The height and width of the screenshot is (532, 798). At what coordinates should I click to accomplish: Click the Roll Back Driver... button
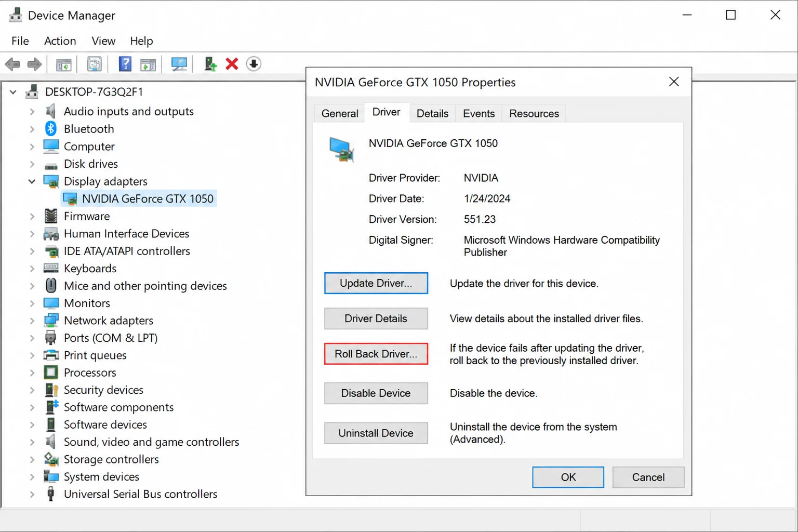[x=376, y=354]
